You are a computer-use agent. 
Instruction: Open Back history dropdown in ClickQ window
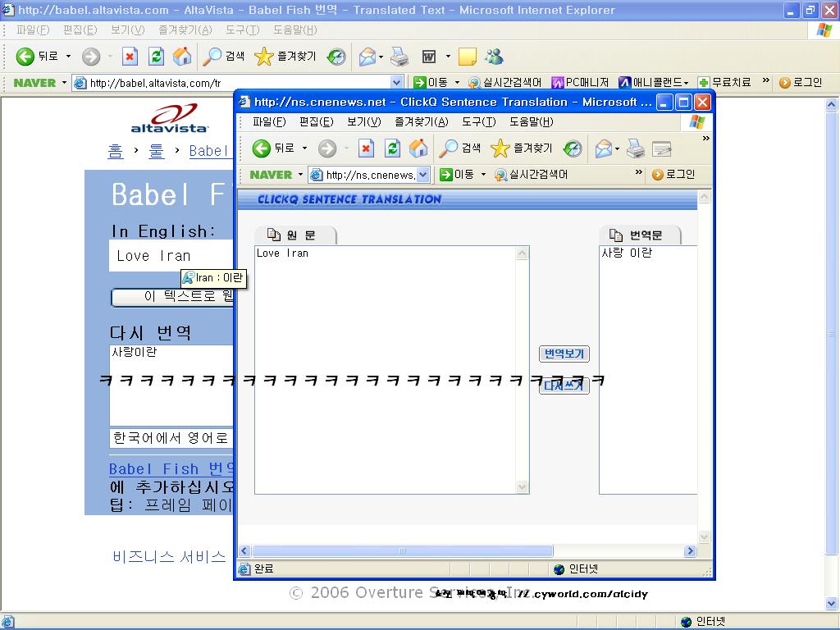(x=304, y=148)
